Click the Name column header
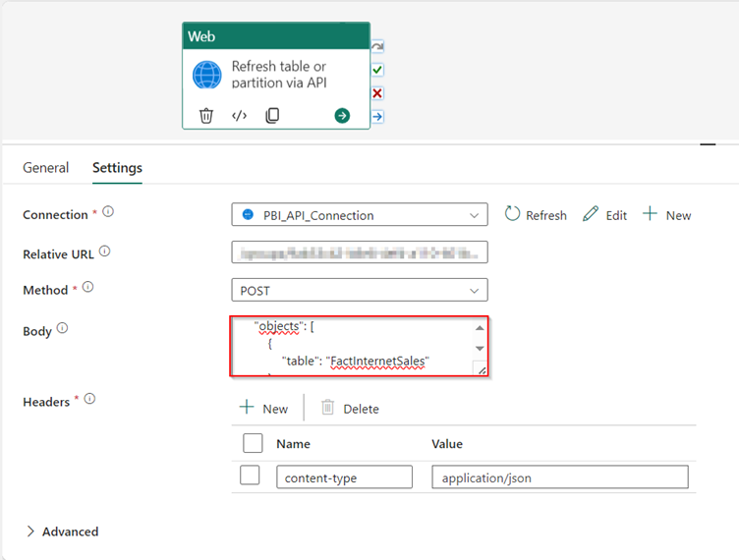The height and width of the screenshot is (560, 739). (x=293, y=444)
